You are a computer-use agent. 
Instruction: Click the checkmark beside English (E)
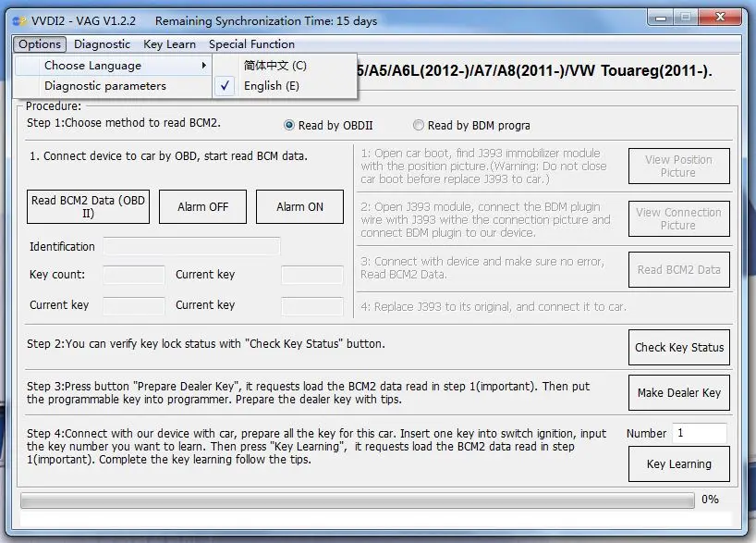pos(225,86)
